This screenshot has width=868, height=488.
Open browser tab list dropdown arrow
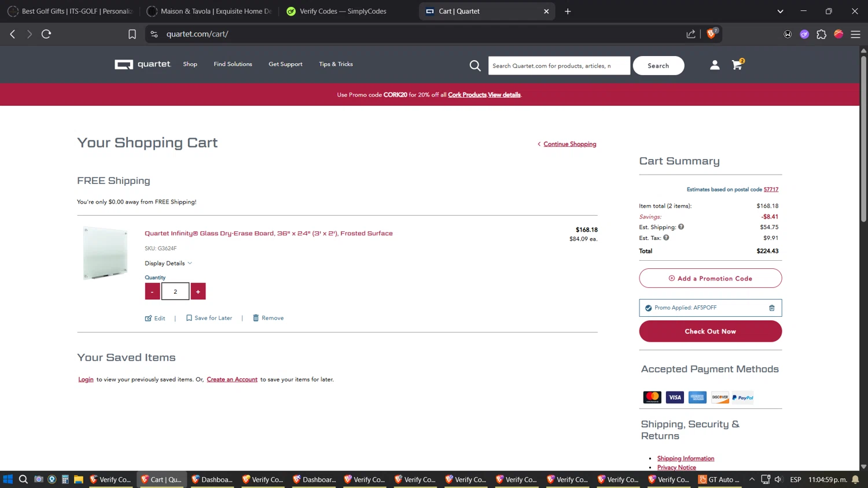(x=780, y=12)
